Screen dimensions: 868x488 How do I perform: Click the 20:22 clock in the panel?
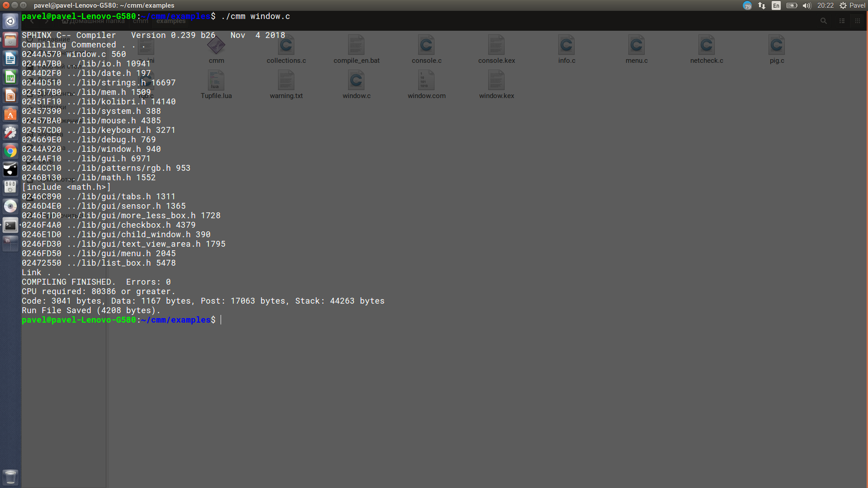[825, 5]
